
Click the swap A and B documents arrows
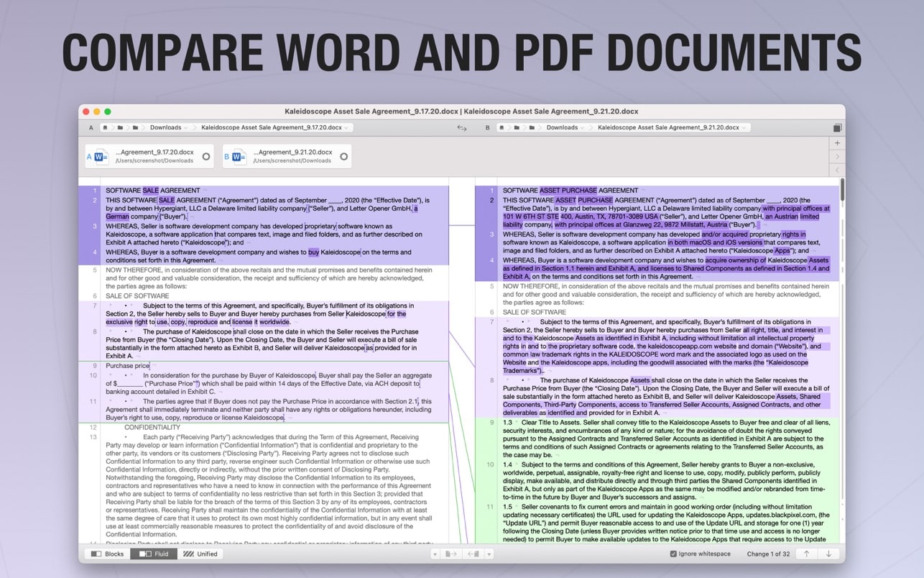[x=462, y=128]
